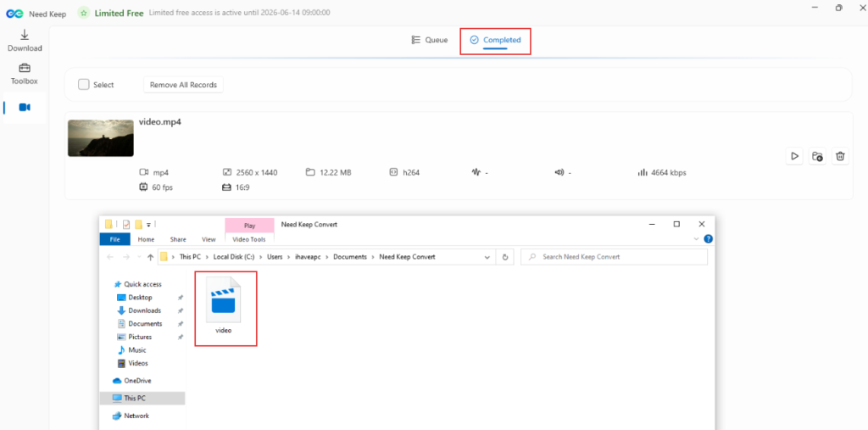This screenshot has width=868, height=430.
Task: Go forward in File Explorer
Action: [x=127, y=257]
